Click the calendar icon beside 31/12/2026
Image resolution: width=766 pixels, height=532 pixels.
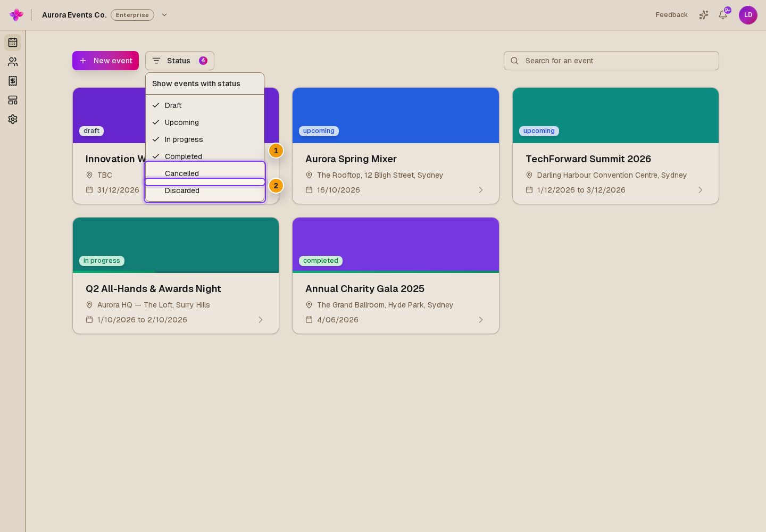pos(89,190)
